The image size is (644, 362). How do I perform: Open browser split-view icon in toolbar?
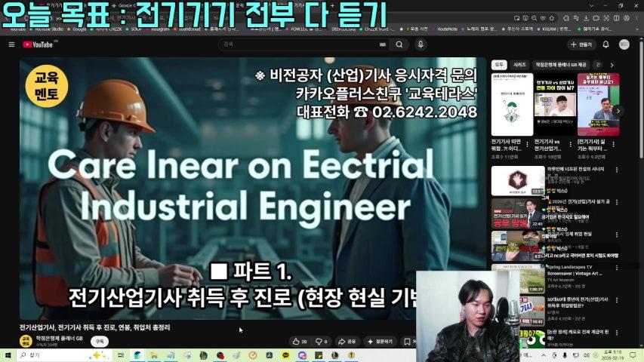pyautogui.click(x=617, y=18)
